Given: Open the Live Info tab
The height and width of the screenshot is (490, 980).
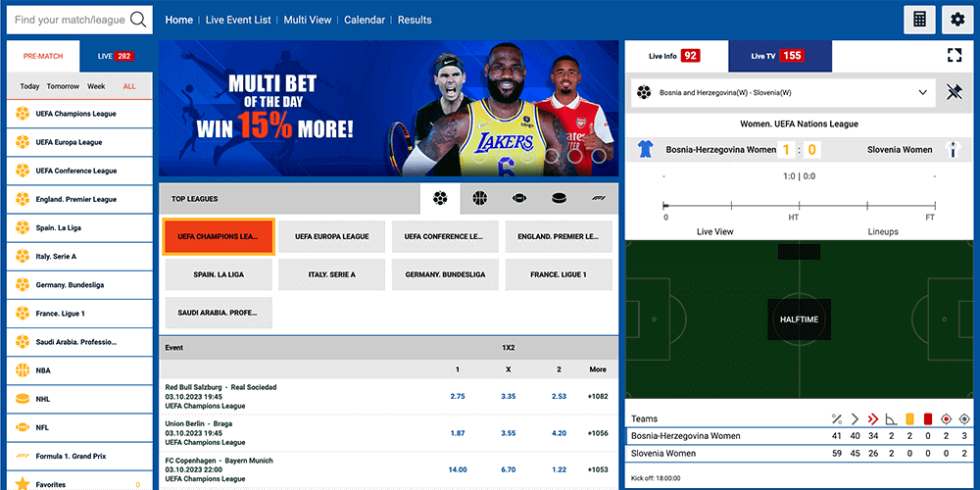Looking at the screenshot, I should click(677, 56).
